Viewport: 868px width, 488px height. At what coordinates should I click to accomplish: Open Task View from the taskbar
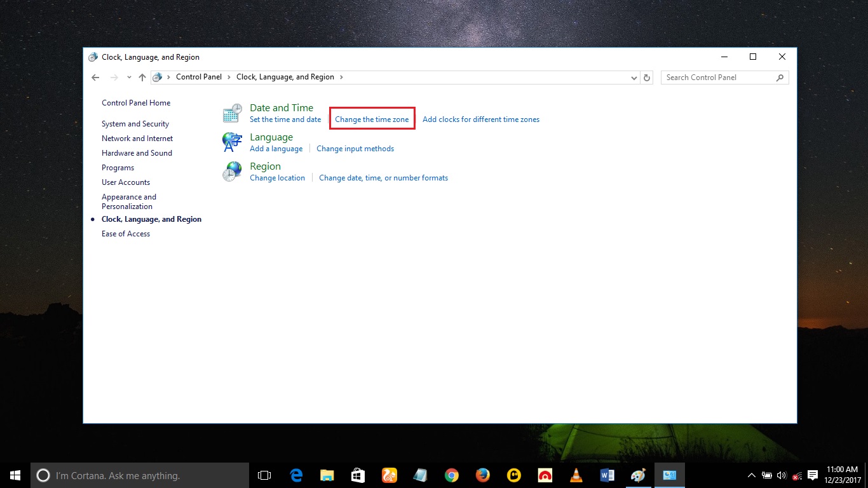[x=264, y=475]
